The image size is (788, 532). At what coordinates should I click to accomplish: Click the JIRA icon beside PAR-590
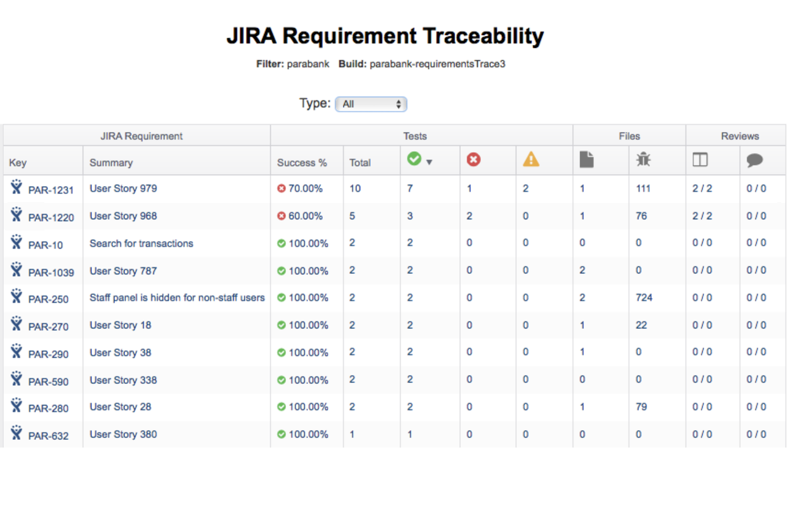click(16, 378)
